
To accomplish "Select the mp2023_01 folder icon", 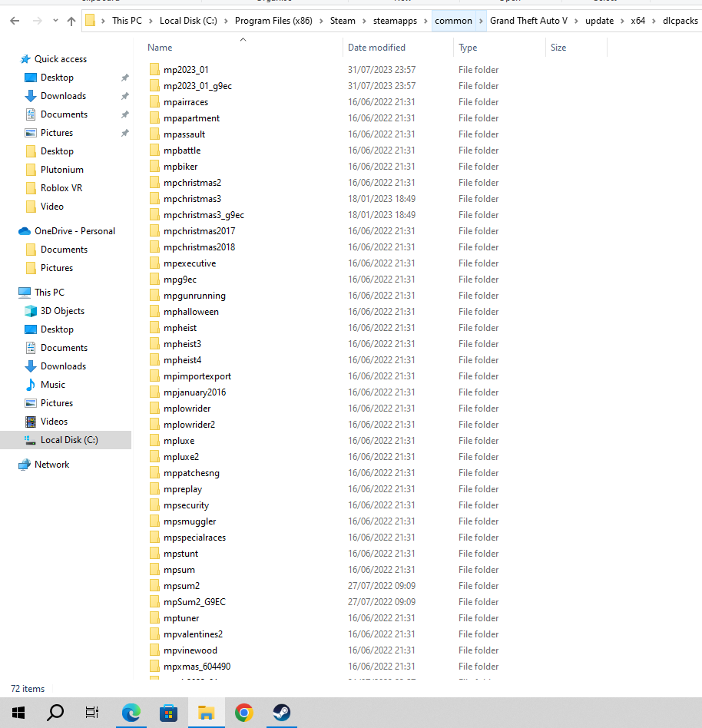I will point(154,70).
